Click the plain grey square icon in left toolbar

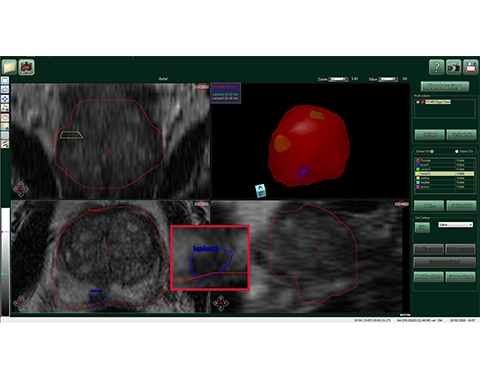pos(5,135)
